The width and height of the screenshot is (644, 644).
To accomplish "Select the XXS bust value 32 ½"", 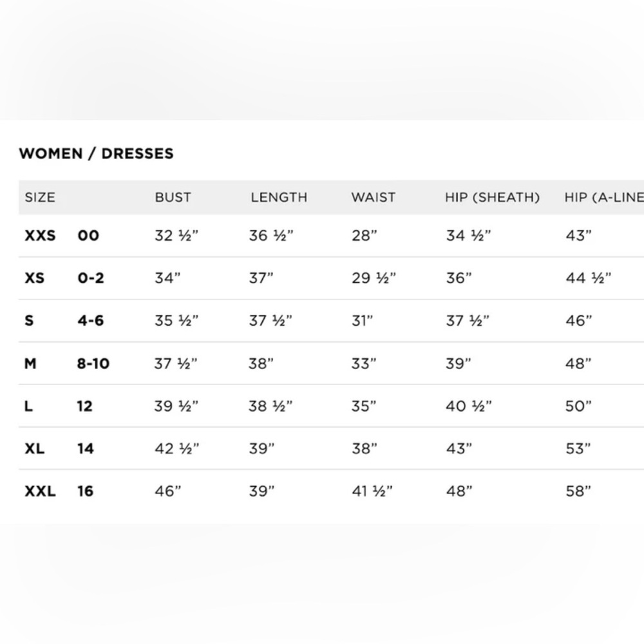I will (176, 236).
